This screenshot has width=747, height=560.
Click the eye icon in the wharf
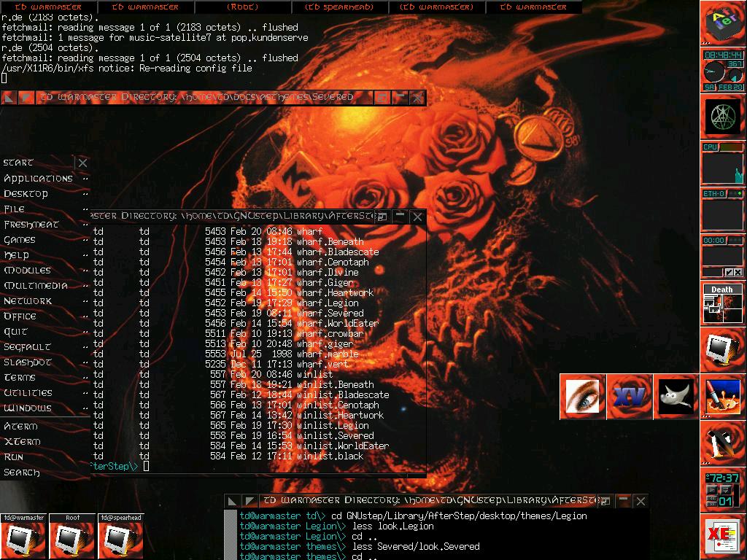pos(582,397)
